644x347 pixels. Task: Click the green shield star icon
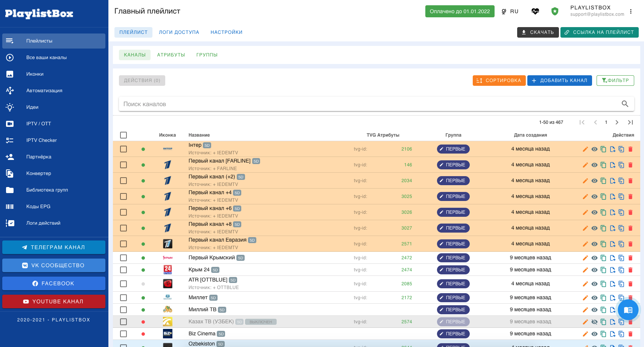coord(555,11)
